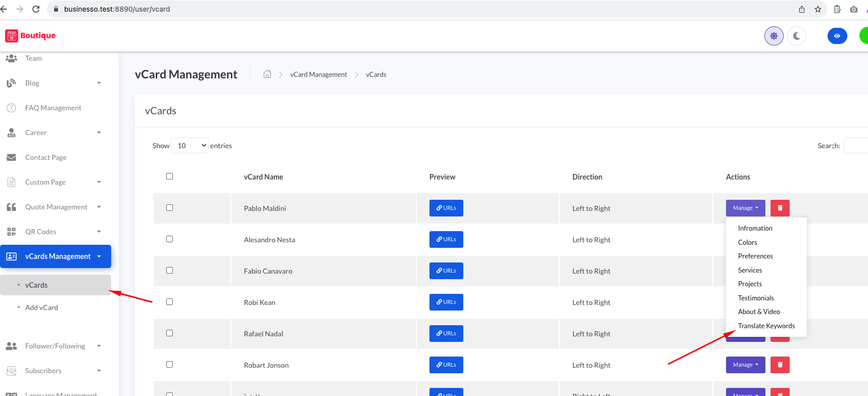Collapse the vCards Management menu arrow

99,256
